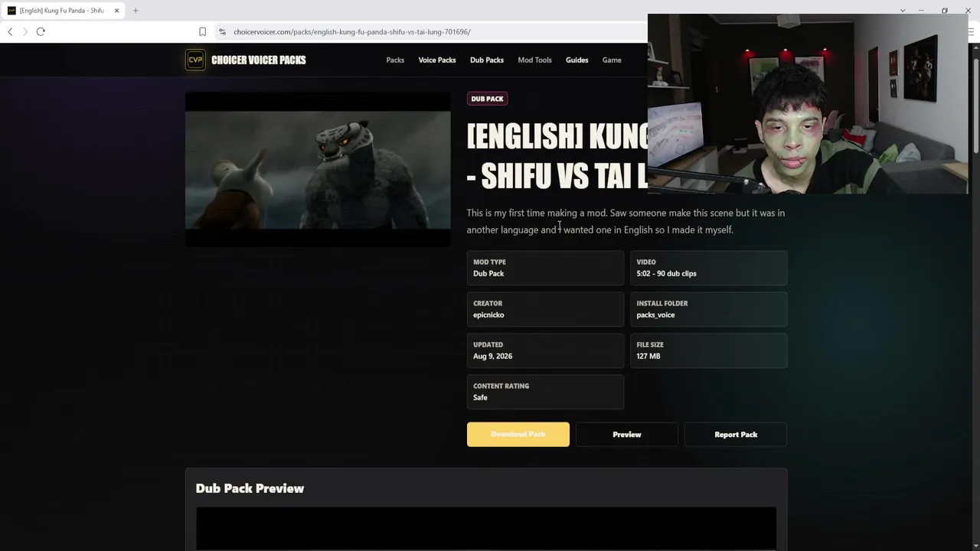Click the Preview button

tap(627, 435)
